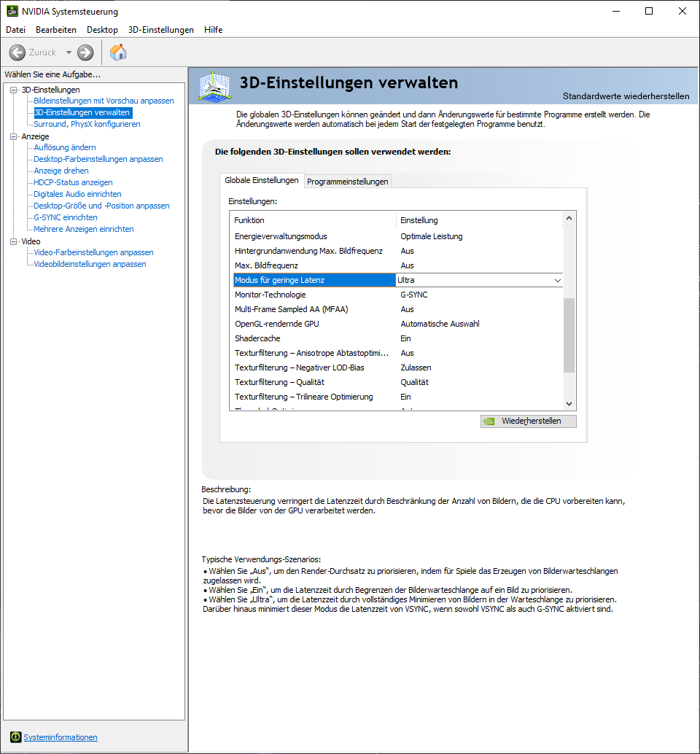Click the settings list scrollbar thumb

[569, 335]
